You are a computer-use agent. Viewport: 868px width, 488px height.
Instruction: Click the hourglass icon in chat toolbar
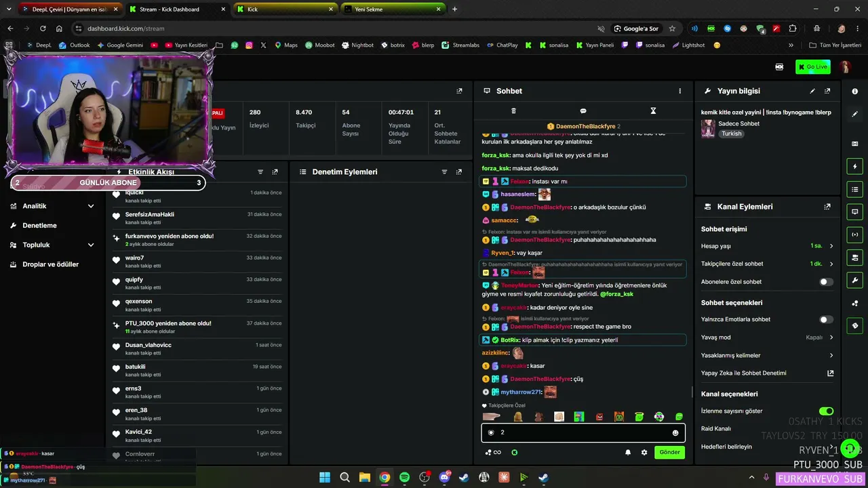coord(653,110)
